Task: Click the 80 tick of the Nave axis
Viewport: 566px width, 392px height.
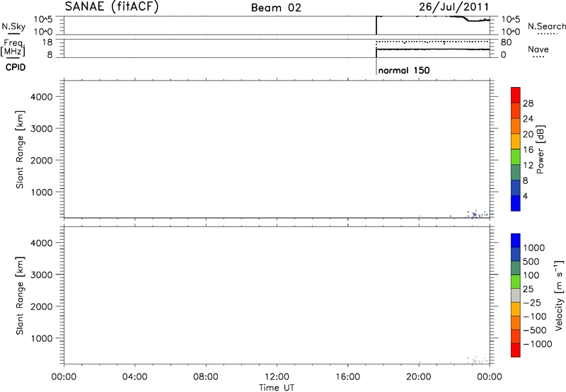Action: [506, 42]
